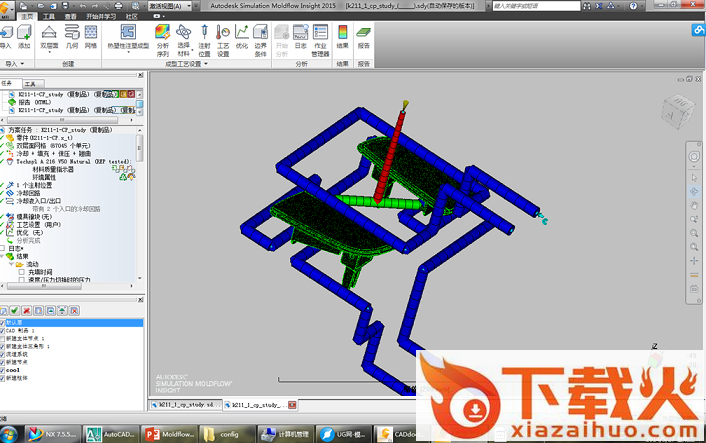
Task: Click AutoCAD taskbar button
Action: coord(111,434)
